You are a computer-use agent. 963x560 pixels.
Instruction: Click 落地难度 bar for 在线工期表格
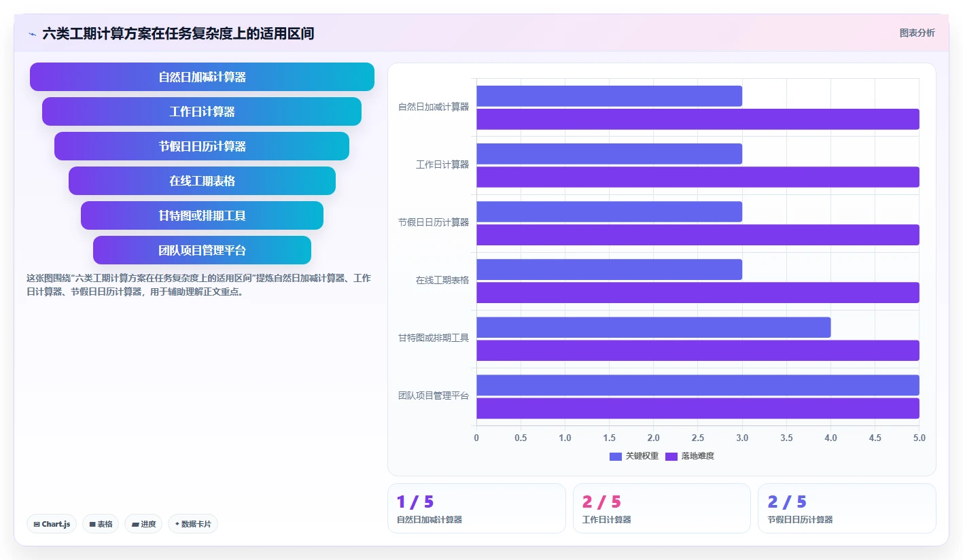(x=698, y=292)
